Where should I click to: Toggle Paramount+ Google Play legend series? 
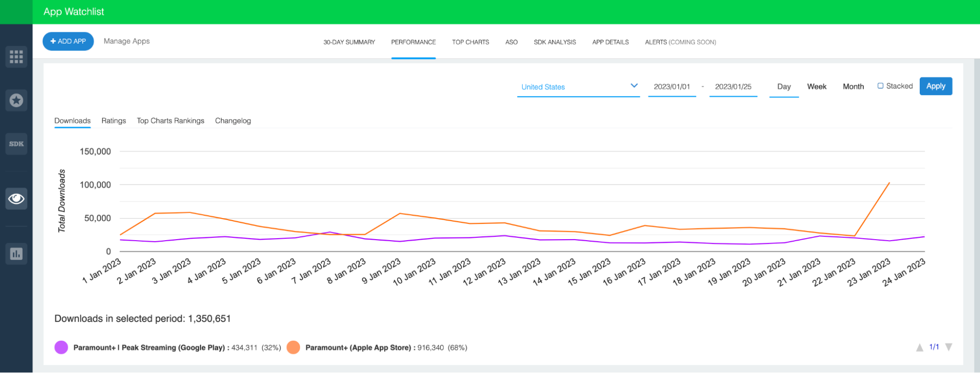168,348
